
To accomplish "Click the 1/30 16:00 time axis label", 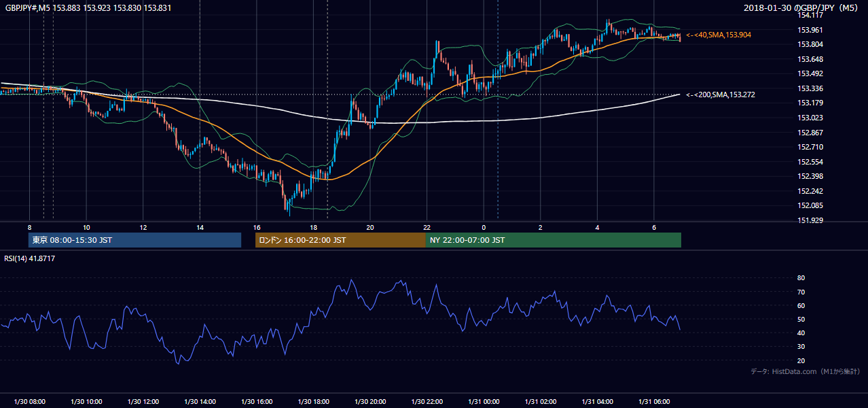I will pyautogui.click(x=256, y=402).
